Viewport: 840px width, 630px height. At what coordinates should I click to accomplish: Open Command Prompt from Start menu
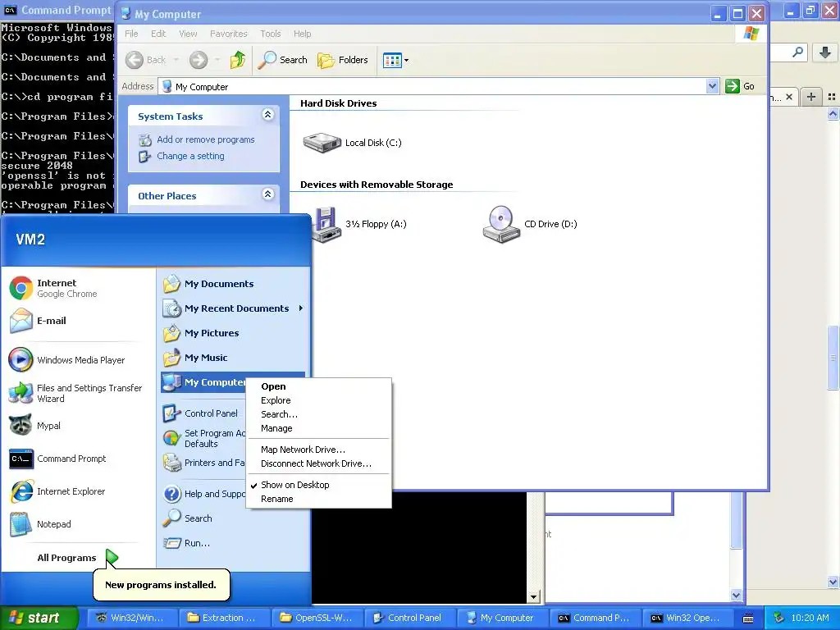[x=58, y=459]
